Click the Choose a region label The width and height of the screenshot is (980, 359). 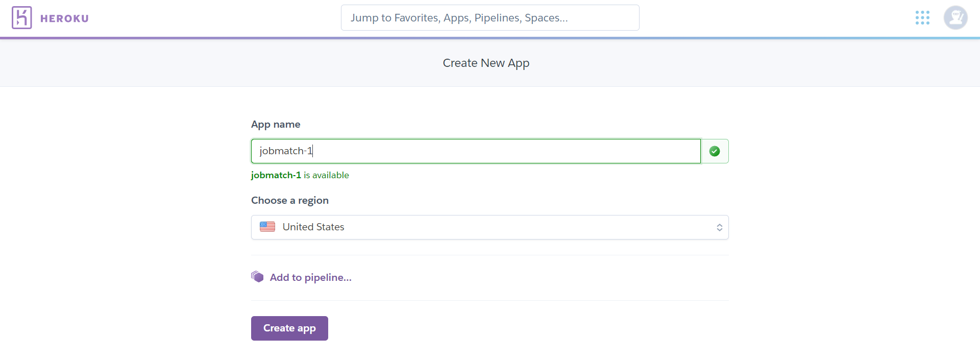(289, 200)
